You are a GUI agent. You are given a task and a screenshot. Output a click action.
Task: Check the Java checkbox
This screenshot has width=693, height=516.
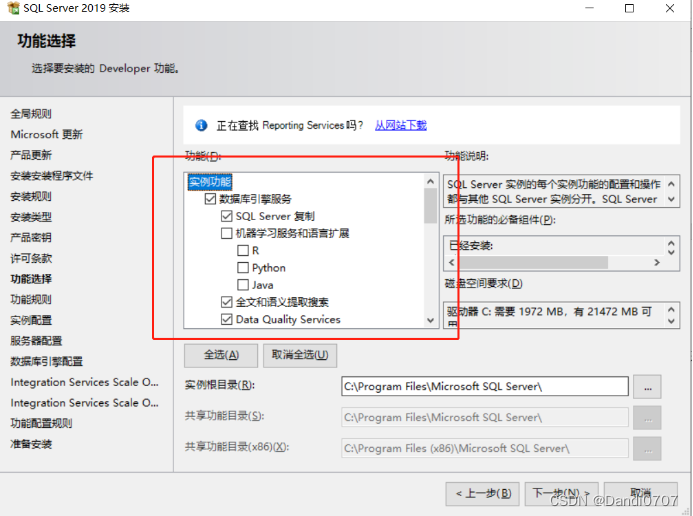click(x=243, y=285)
